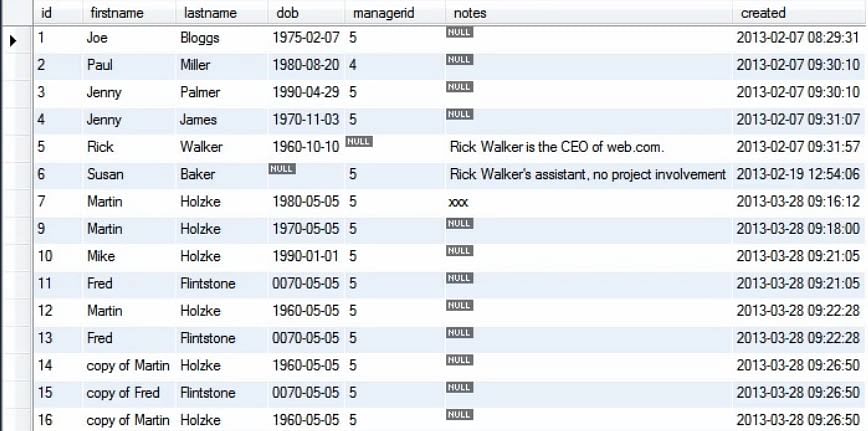Viewport: 868px width, 431px height.
Task: Select the id cell 9
Action: [x=41, y=229]
